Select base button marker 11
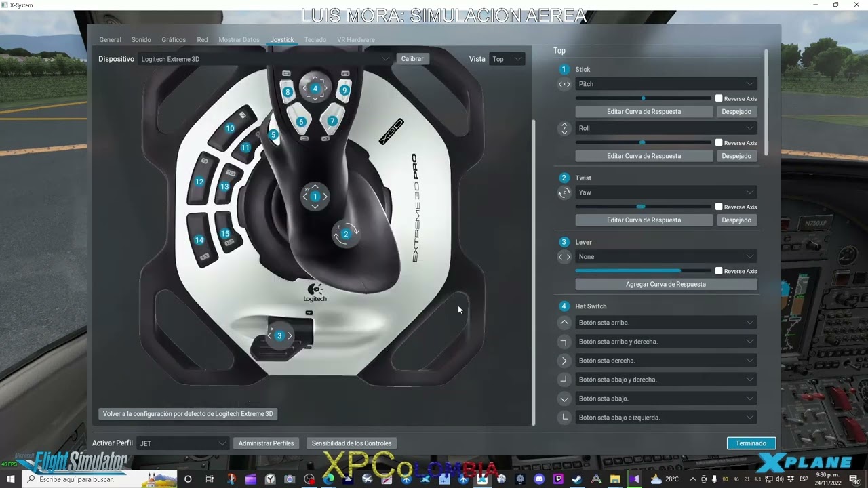The width and height of the screenshot is (868, 488). coord(245,148)
